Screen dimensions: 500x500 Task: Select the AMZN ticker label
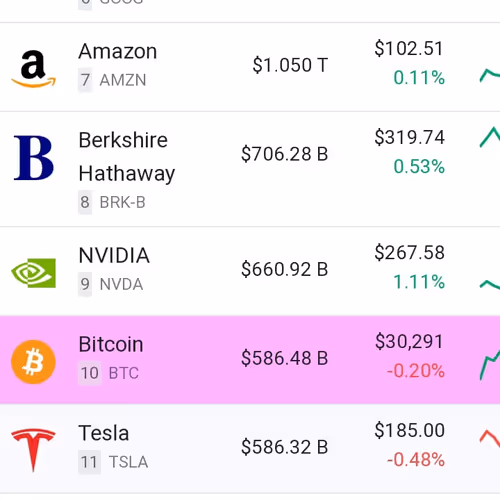[123, 80]
